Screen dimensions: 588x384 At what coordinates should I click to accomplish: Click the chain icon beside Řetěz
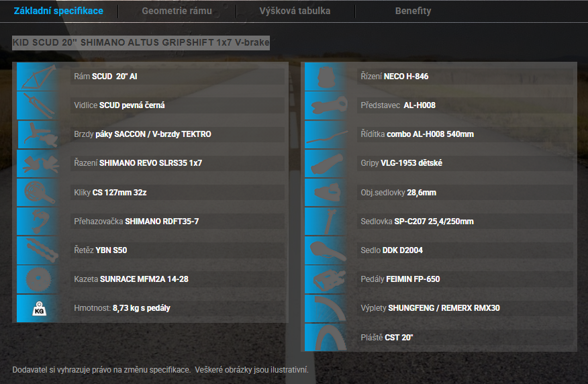[x=39, y=250]
